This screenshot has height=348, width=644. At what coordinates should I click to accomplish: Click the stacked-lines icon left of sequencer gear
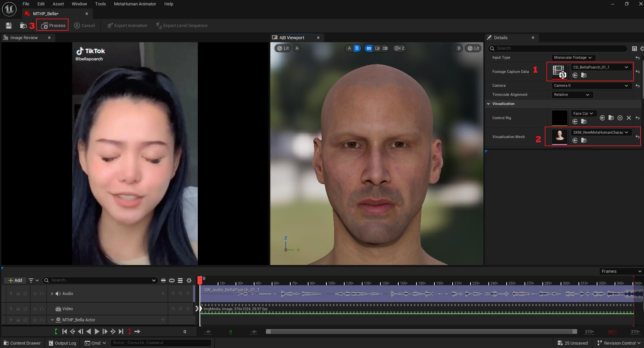180,280
